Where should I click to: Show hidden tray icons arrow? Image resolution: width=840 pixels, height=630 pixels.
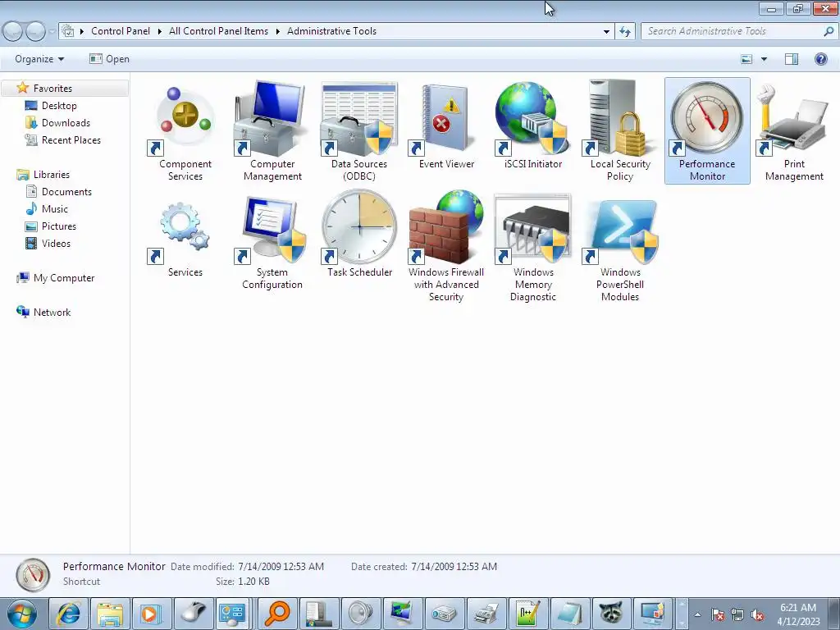coord(697,615)
